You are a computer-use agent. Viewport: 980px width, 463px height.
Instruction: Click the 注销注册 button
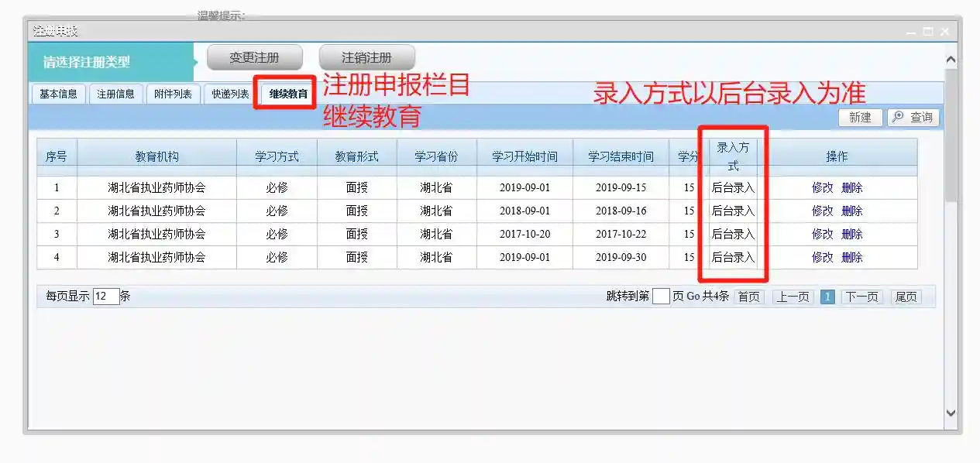click(367, 57)
